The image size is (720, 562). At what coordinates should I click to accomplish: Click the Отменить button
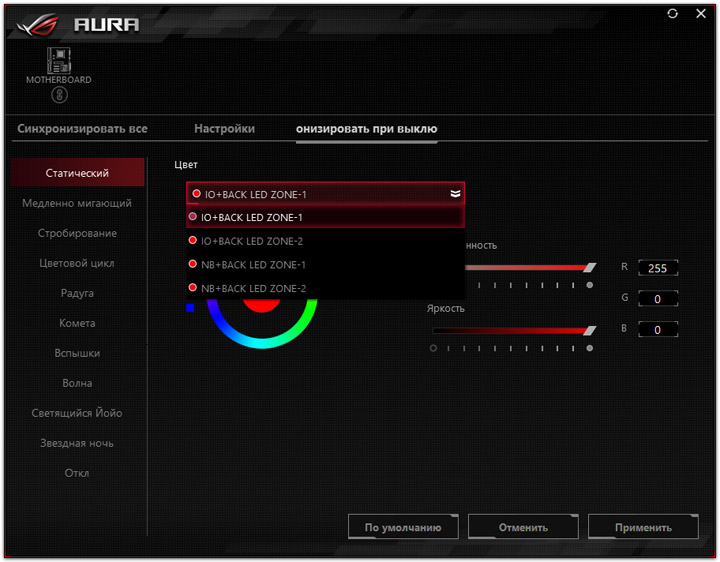pos(523,527)
